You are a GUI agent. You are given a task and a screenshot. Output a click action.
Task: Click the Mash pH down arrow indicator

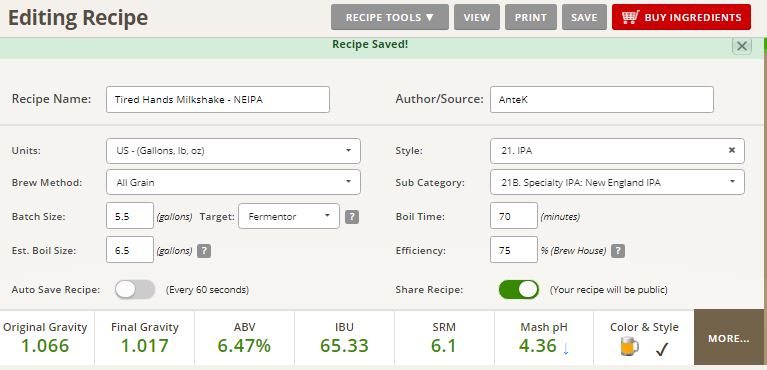point(566,348)
